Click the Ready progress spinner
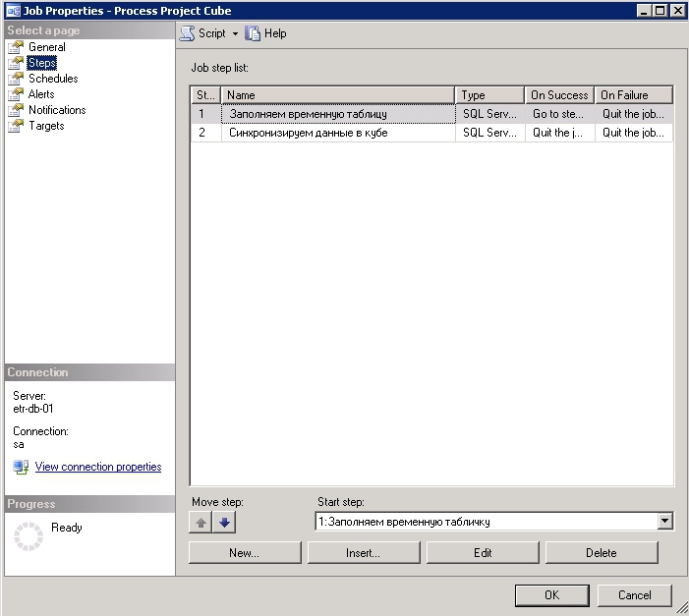Image resolution: width=689 pixels, height=616 pixels. [29, 536]
